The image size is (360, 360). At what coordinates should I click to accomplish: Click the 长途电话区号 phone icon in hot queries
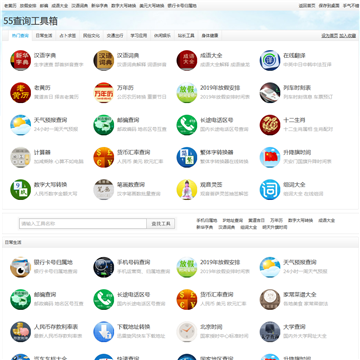click(187, 125)
